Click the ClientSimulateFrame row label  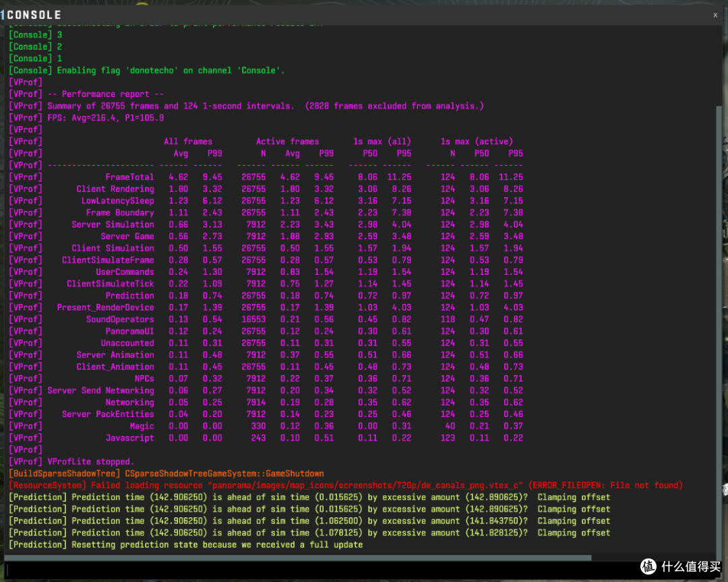pos(108,261)
